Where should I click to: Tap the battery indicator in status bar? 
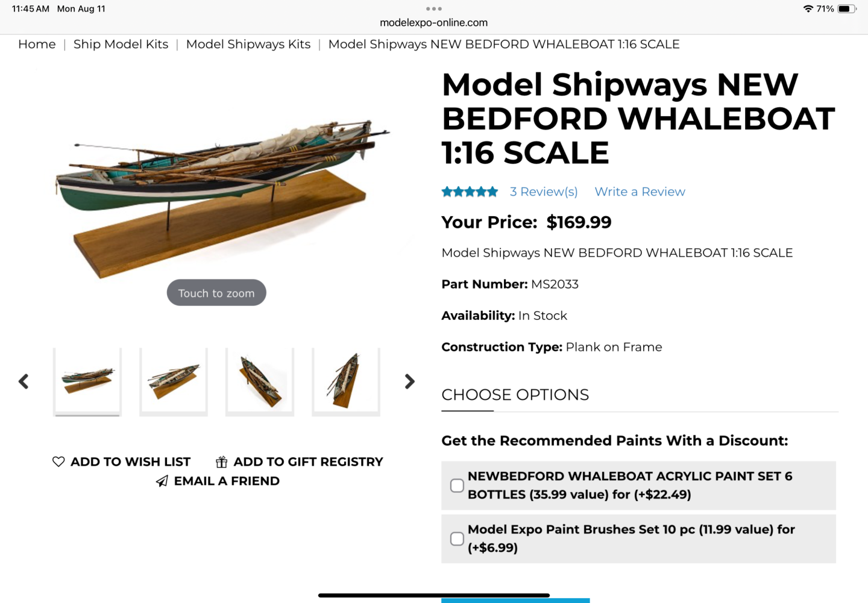pyautogui.click(x=847, y=8)
